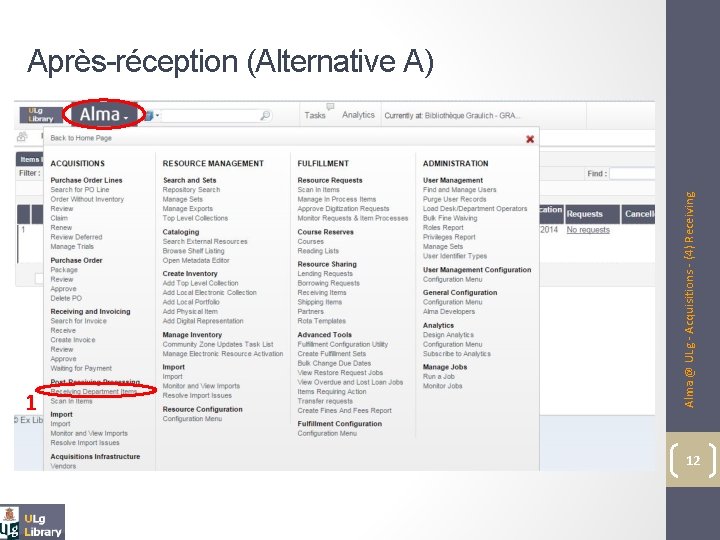720x540 pixels.
Task: Open the search type dropdown icon
Action: pos(152,115)
